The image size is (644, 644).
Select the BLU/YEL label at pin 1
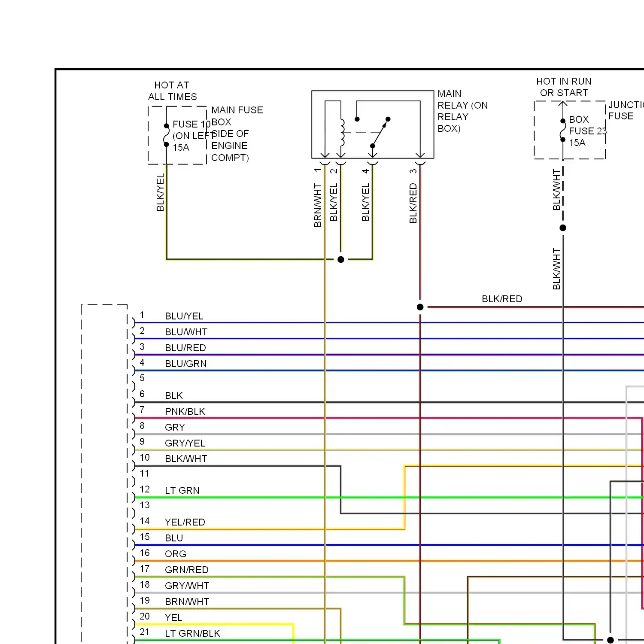[x=184, y=316]
